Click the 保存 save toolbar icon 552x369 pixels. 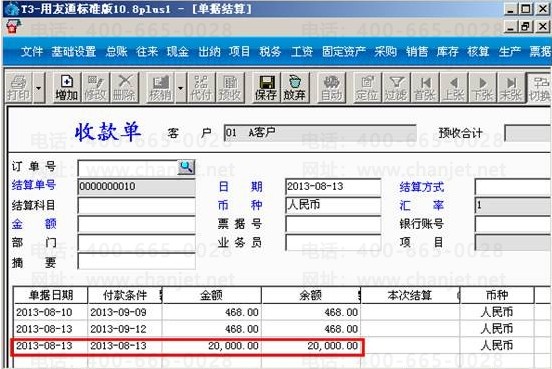click(266, 88)
